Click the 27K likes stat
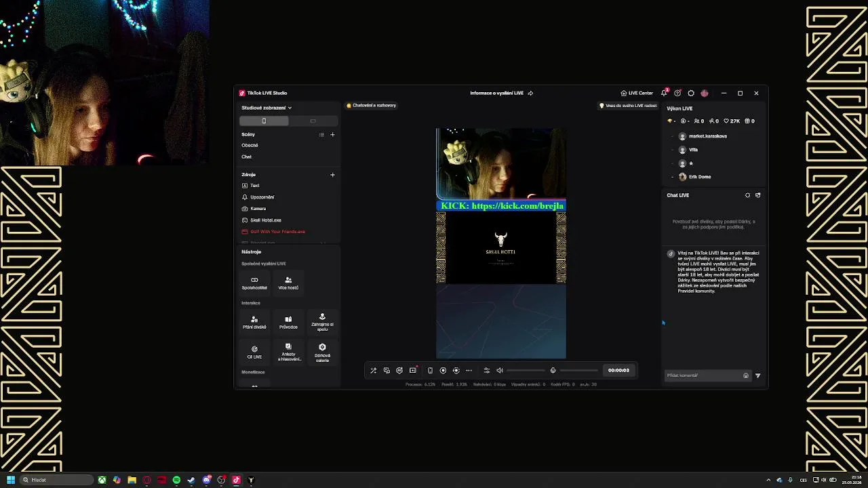868x488 pixels. (732, 121)
